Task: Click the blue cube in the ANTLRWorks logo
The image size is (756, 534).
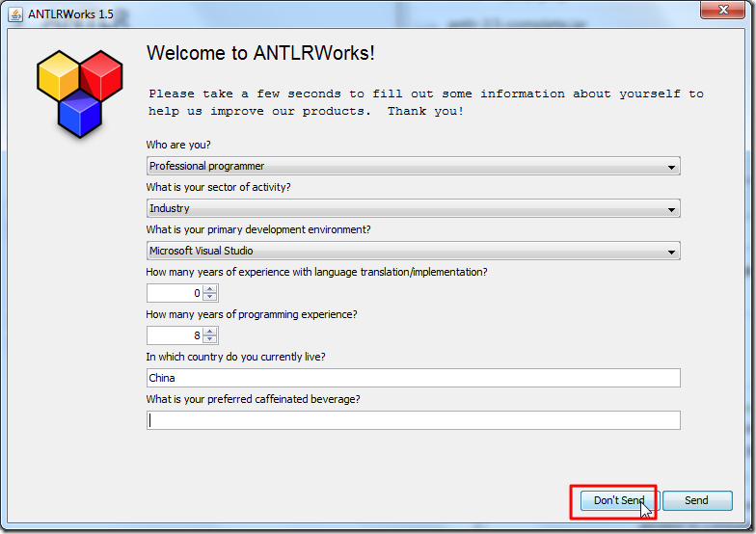Action: coord(80,114)
